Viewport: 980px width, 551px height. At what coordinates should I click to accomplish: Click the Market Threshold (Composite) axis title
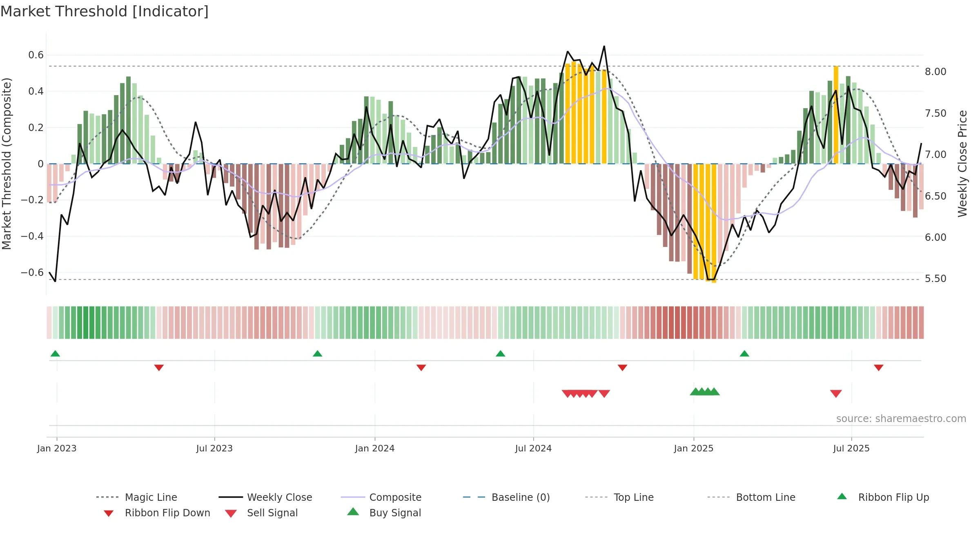click(7, 163)
